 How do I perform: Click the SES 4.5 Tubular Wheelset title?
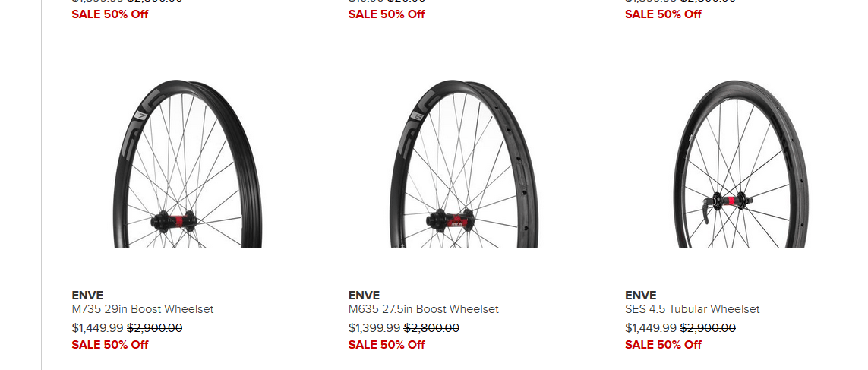click(692, 309)
